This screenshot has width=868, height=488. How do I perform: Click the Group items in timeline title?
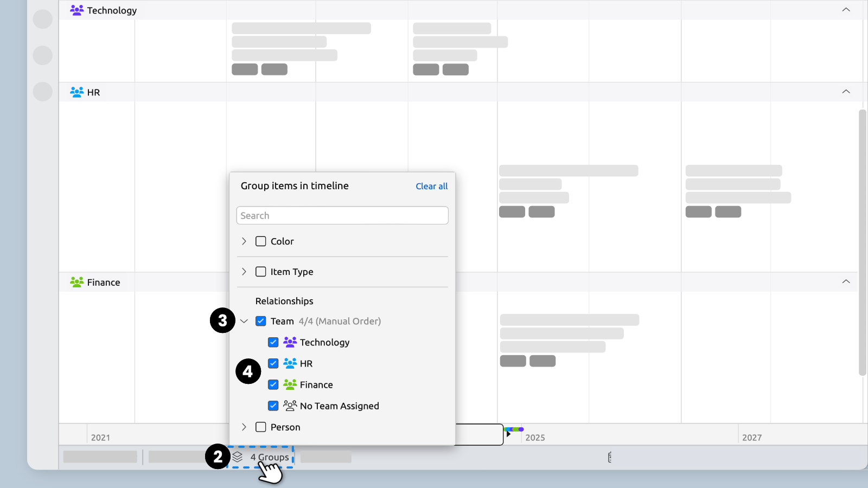[x=295, y=185]
